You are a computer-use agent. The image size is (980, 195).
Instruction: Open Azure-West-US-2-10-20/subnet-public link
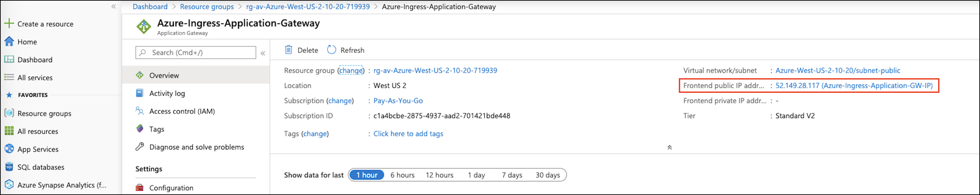coord(838,71)
